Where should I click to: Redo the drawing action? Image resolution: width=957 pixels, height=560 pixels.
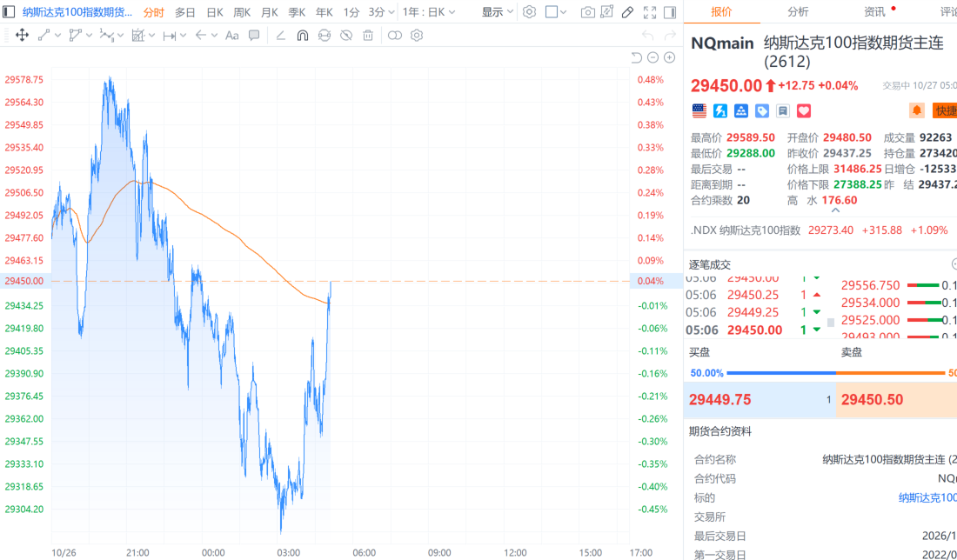pos(670,36)
